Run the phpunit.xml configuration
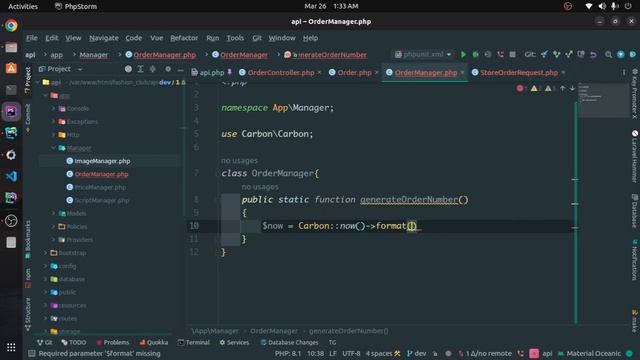Viewport: 640px width, 360px height. [x=463, y=54]
